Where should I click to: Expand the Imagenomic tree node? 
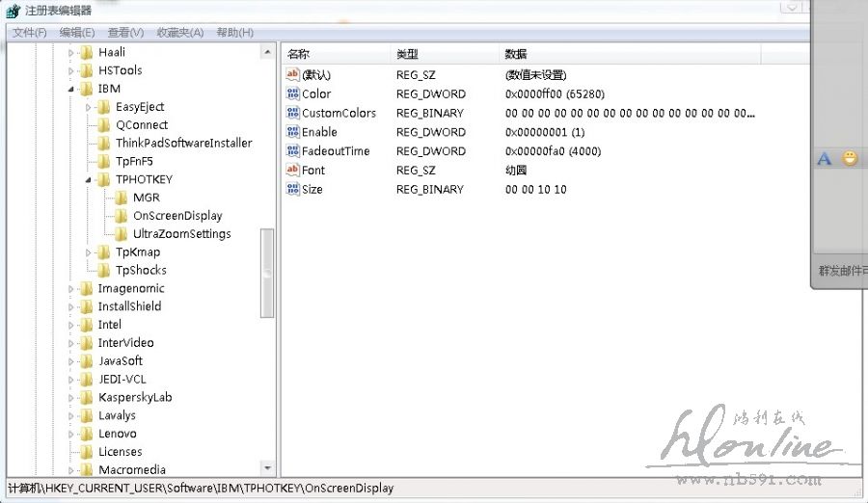pyautogui.click(x=70, y=289)
